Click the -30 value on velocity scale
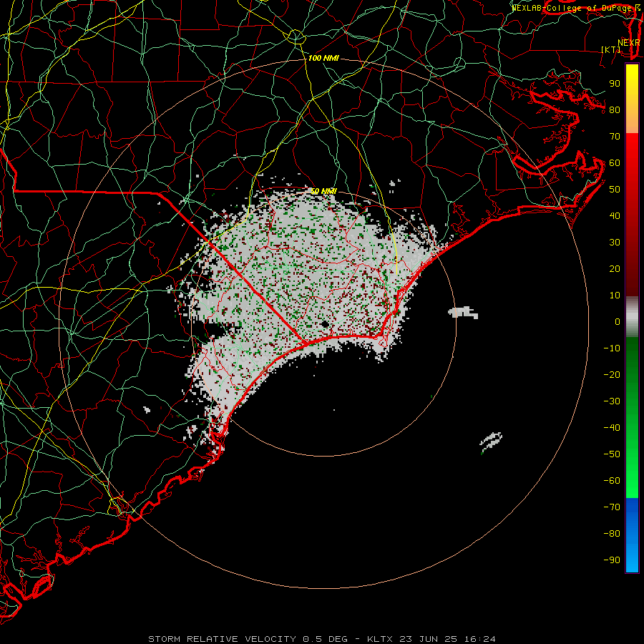This screenshot has width=644, height=644. tap(612, 401)
